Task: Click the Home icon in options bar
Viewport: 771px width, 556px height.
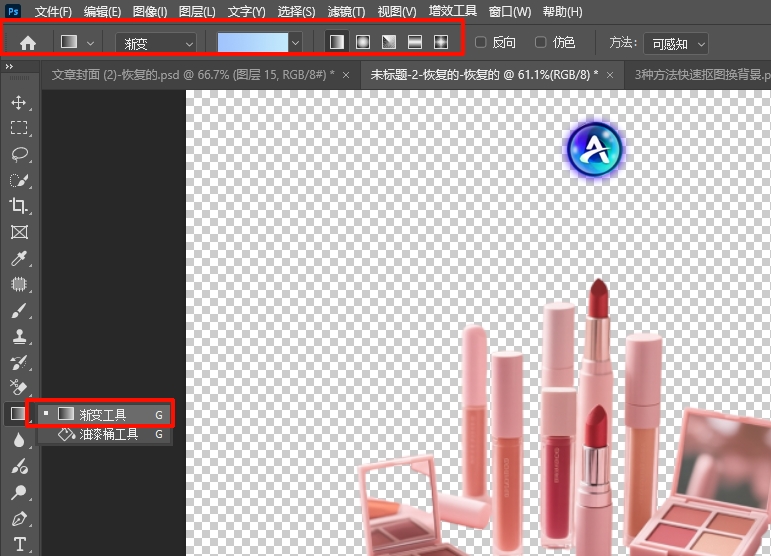Action: pyautogui.click(x=29, y=43)
